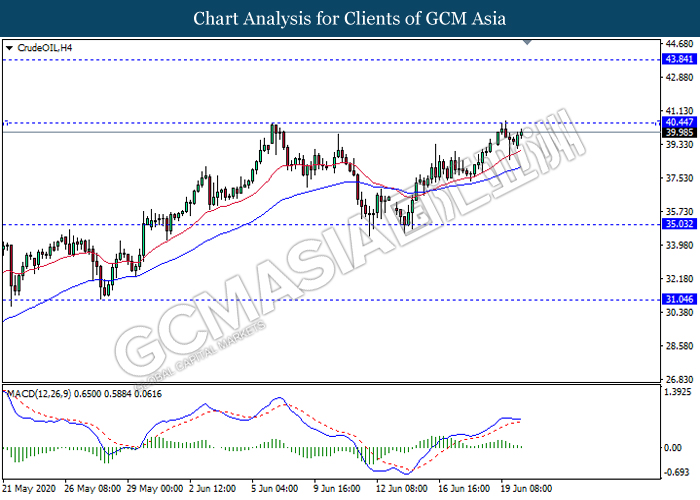The height and width of the screenshot is (500, 700).
Task: Click the MACD 0.00 scale value
Action: 673,448
